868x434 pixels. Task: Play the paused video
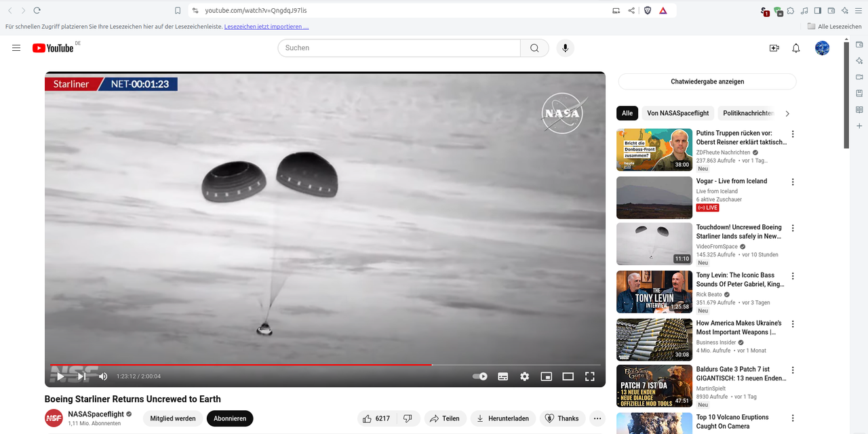pyautogui.click(x=60, y=376)
